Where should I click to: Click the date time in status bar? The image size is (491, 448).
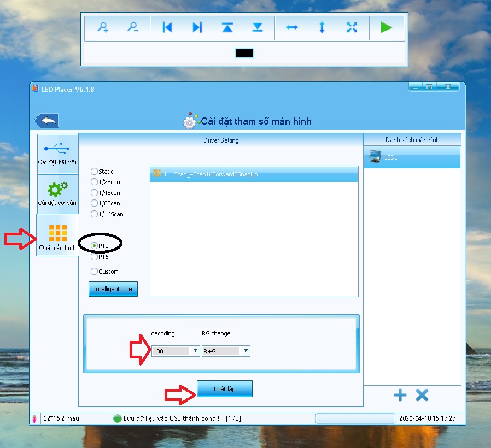[428, 418]
